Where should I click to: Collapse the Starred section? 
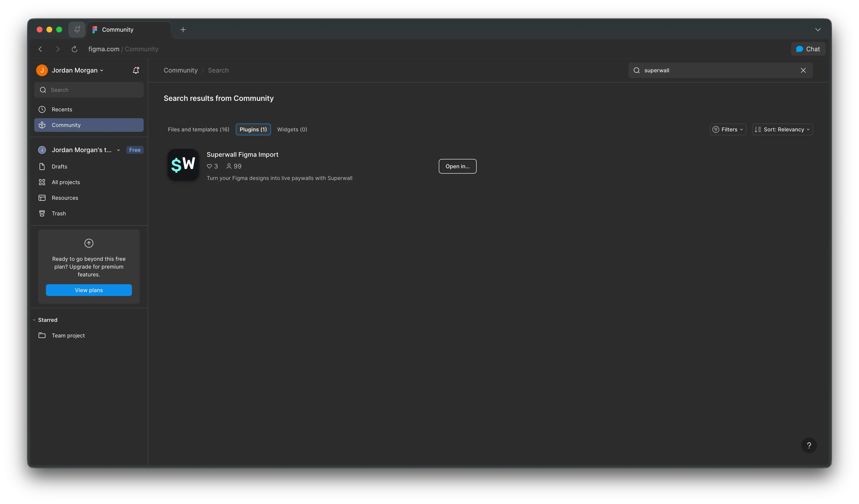[34, 320]
